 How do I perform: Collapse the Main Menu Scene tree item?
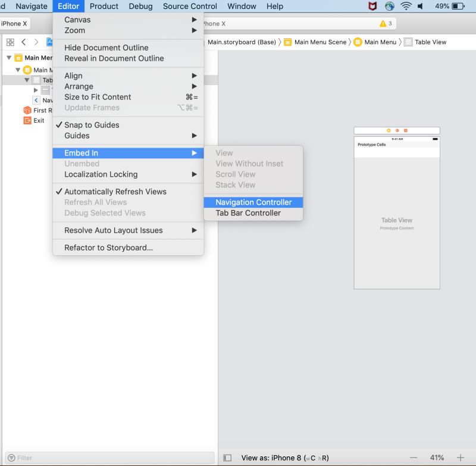pyautogui.click(x=9, y=58)
